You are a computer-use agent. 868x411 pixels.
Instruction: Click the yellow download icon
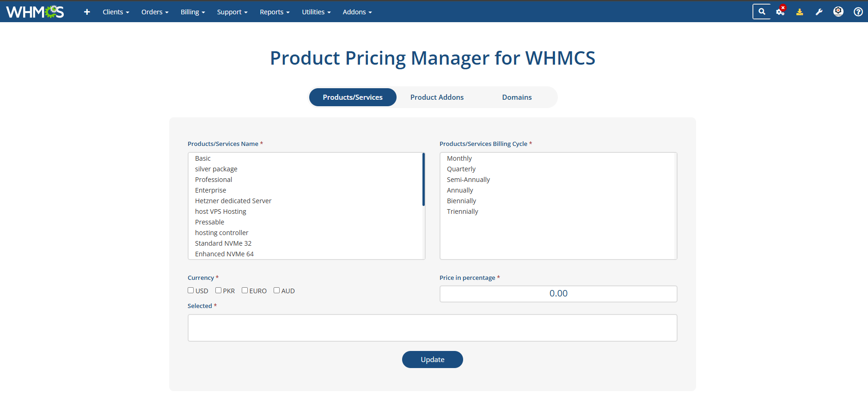click(x=800, y=12)
